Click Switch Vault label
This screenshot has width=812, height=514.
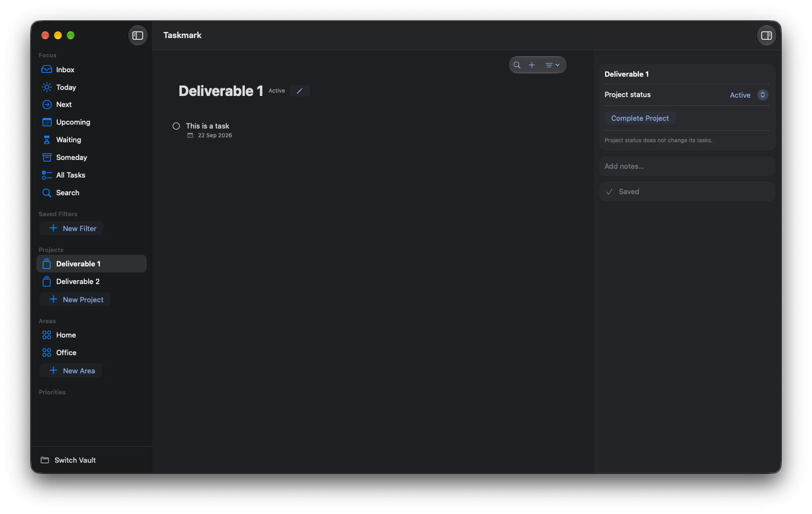click(75, 460)
